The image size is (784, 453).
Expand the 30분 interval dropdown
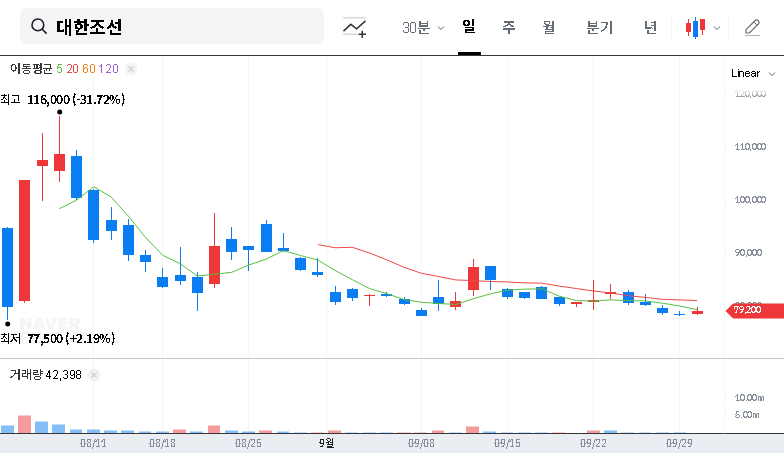pyautogui.click(x=422, y=28)
